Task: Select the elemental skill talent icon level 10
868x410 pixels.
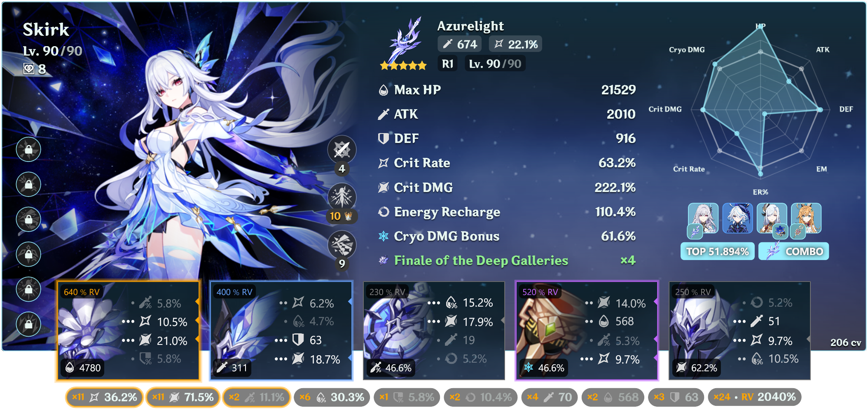Action: pos(342,197)
